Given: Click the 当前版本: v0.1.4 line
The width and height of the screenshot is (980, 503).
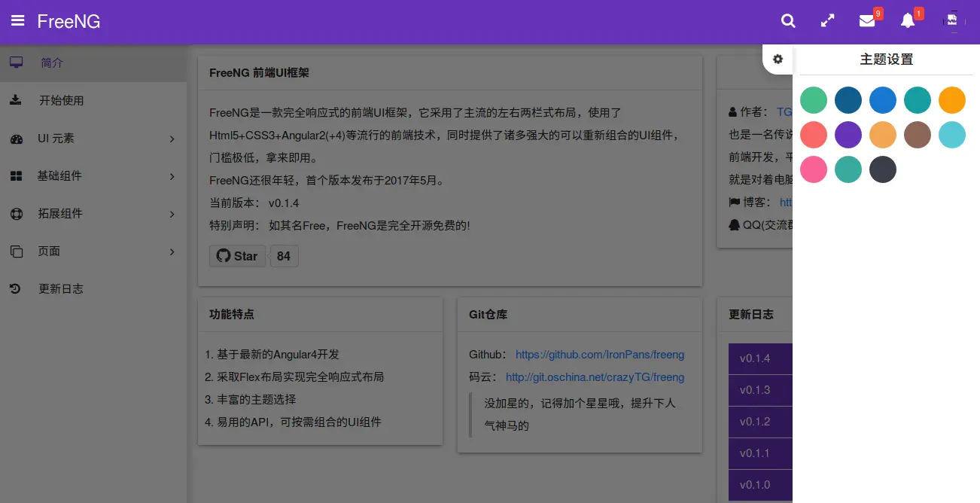Looking at the screenshot, I should coord(254,203).
